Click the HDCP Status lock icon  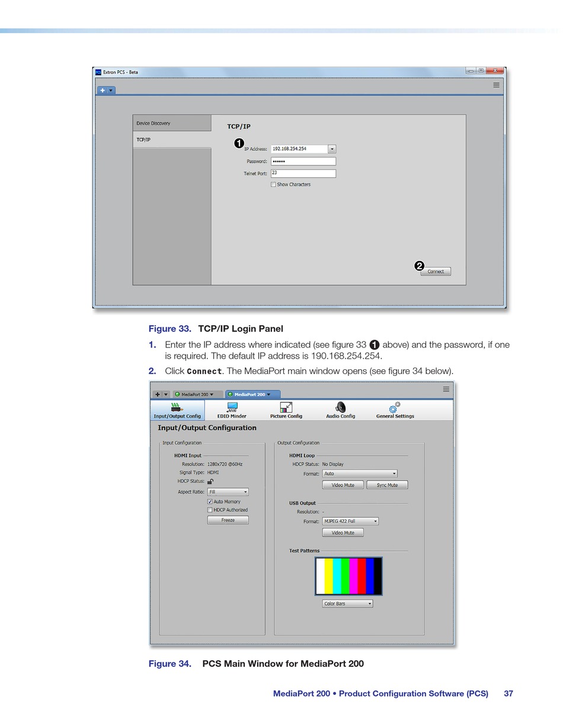210,481
